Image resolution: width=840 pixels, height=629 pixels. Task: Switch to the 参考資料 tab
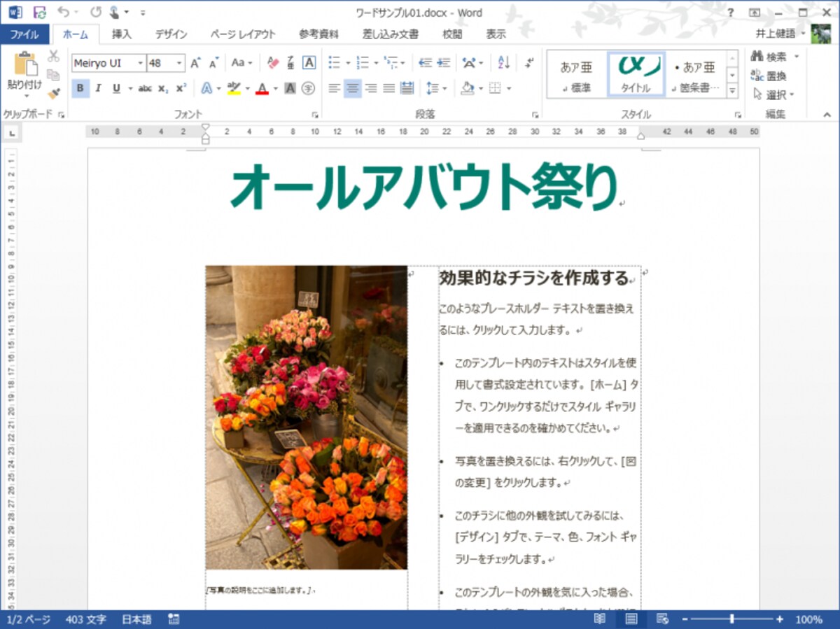[318, 34]
